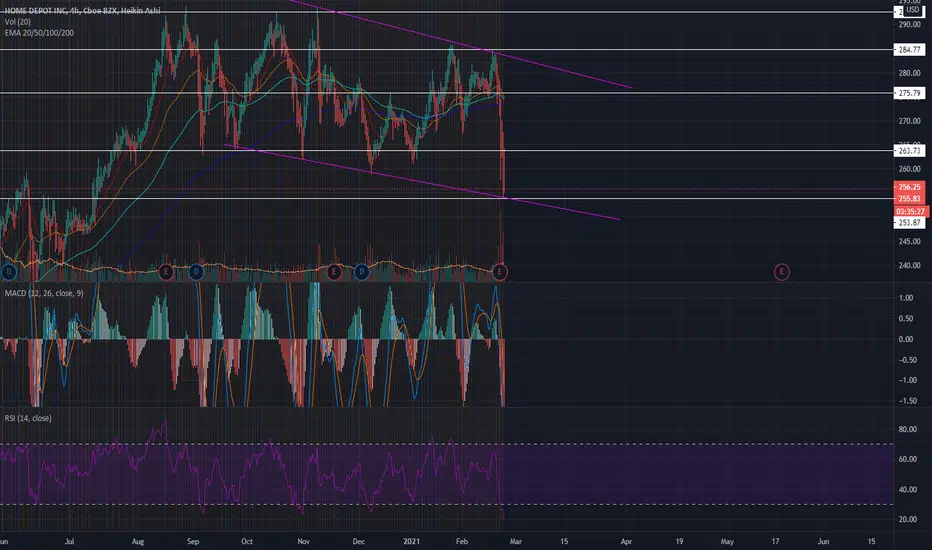
Task: Click the 263.73 horizontal line price label
Action: click(x=909, y=151)
